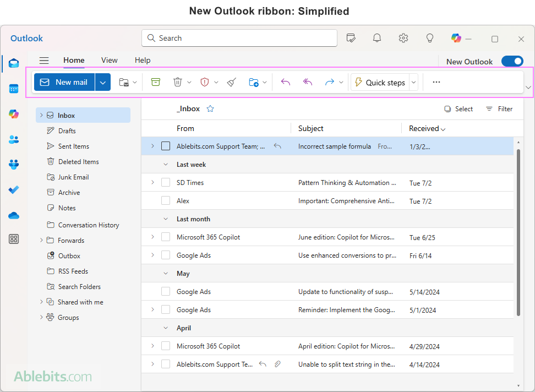Open the People app icon
This screenshot has height=392, width=535.
(x=14, y=139)
